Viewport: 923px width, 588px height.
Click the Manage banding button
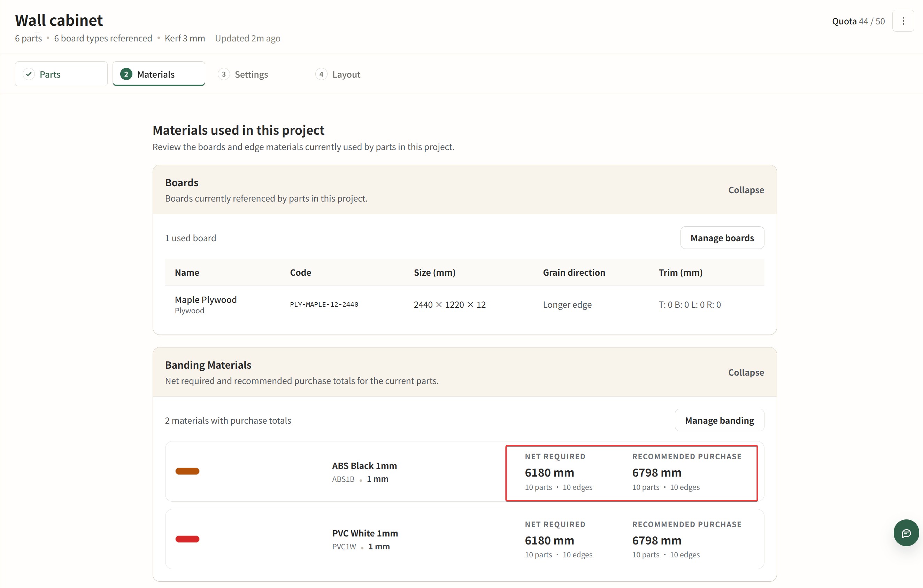tap(719, 420)
